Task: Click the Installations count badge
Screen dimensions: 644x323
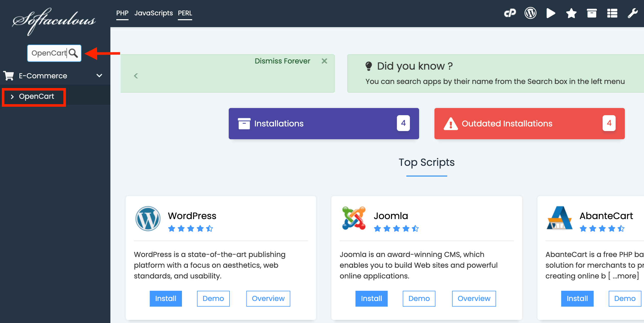Action: coord(403,123)
